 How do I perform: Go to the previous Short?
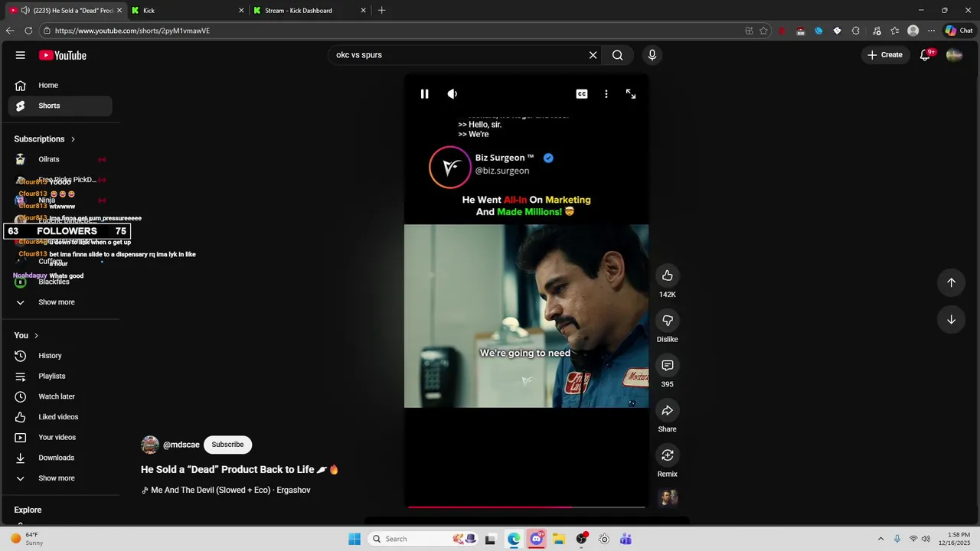tap(951, 282)
